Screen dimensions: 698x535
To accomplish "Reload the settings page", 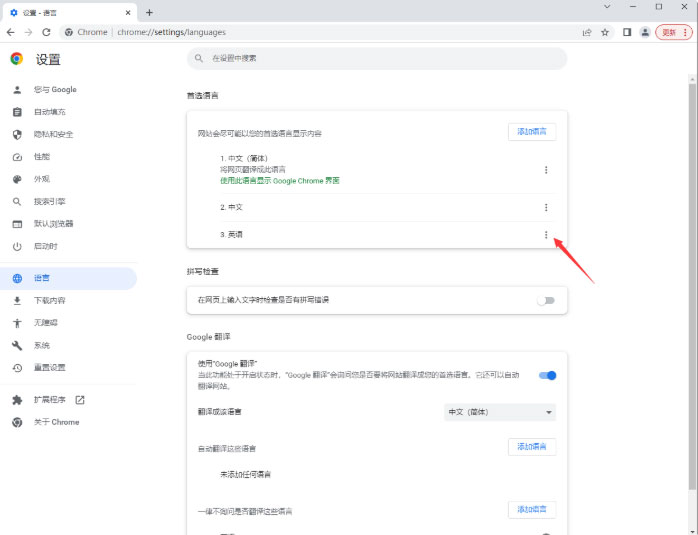I will pos(46,32).
